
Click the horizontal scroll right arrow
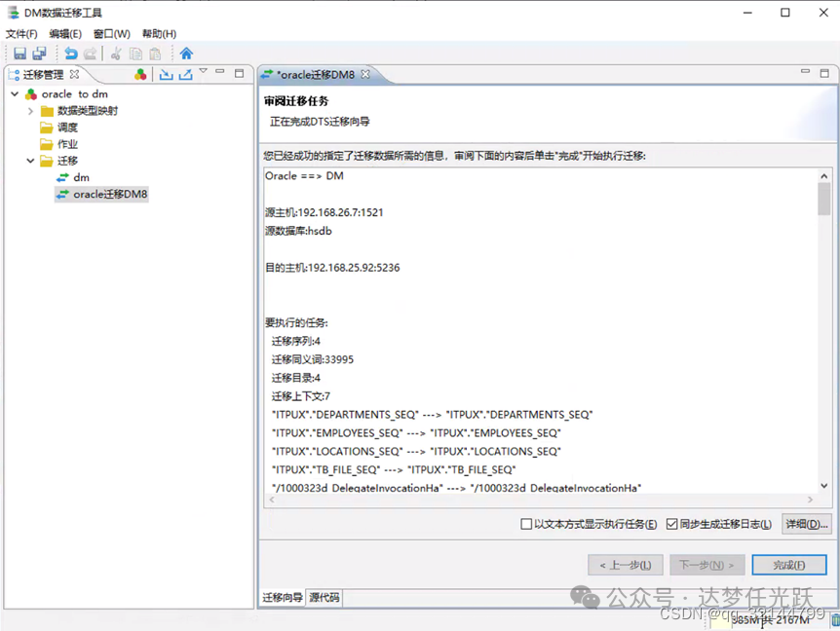810,500
